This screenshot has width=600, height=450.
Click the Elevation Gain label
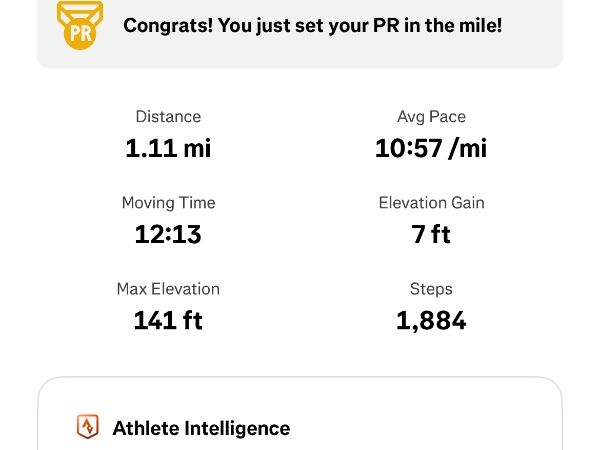(431, 203)
